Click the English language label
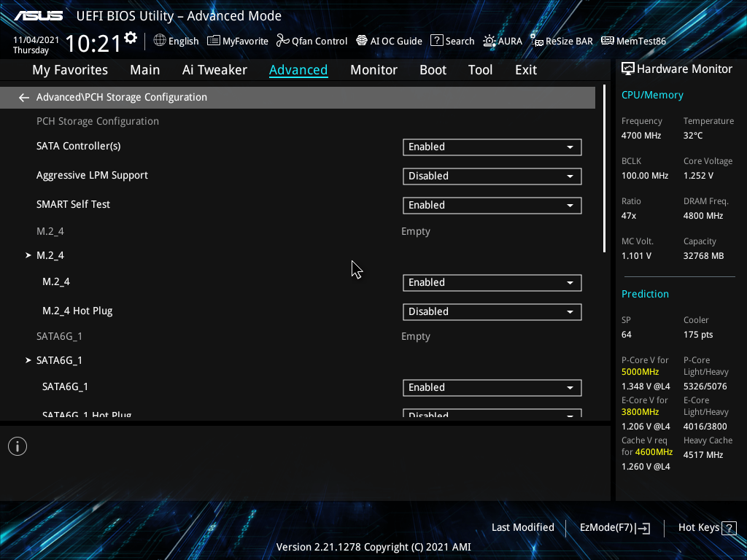747x560 pixels. pos(183,42)
